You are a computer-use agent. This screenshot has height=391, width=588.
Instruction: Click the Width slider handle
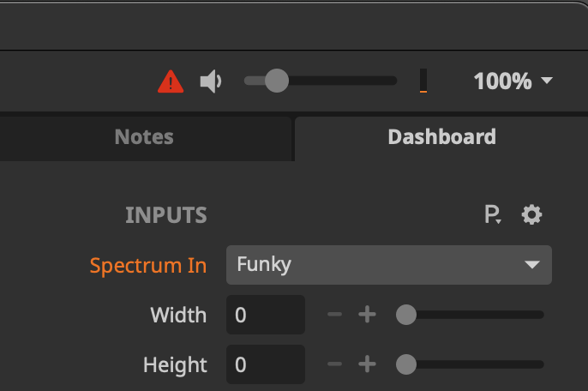[406, 315]
